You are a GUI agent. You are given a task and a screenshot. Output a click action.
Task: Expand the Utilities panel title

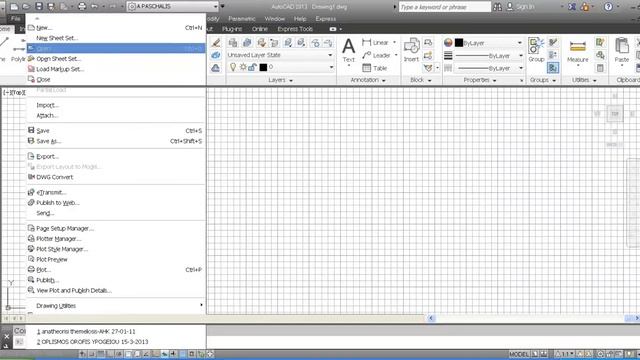coord(584,80)
